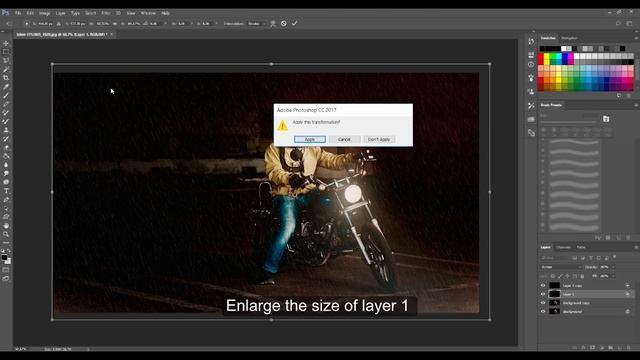The width and height of the screenshot is (640, 360).
Task: Open the layer Opacity dropdown arrow
Action: [613, 267]
